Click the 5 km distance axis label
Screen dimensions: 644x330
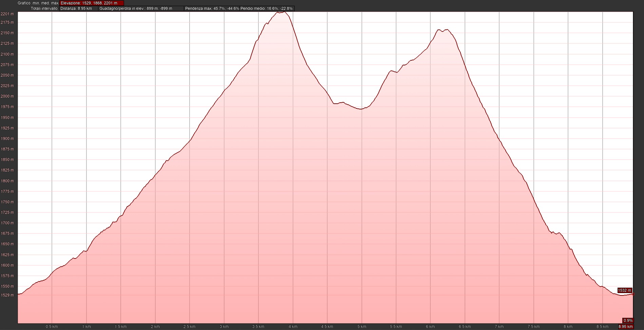[x=362, y=327]
